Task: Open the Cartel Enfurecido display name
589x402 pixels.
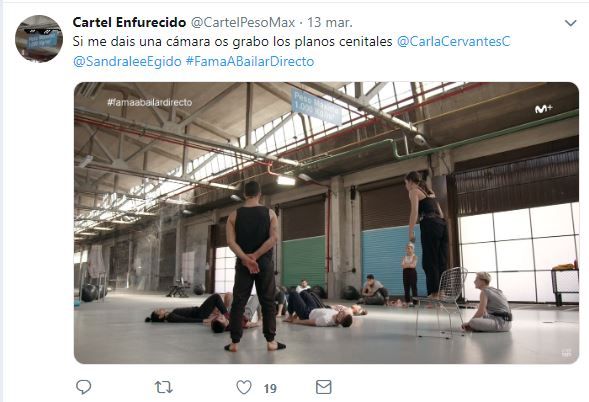Action: coord(129,23)
